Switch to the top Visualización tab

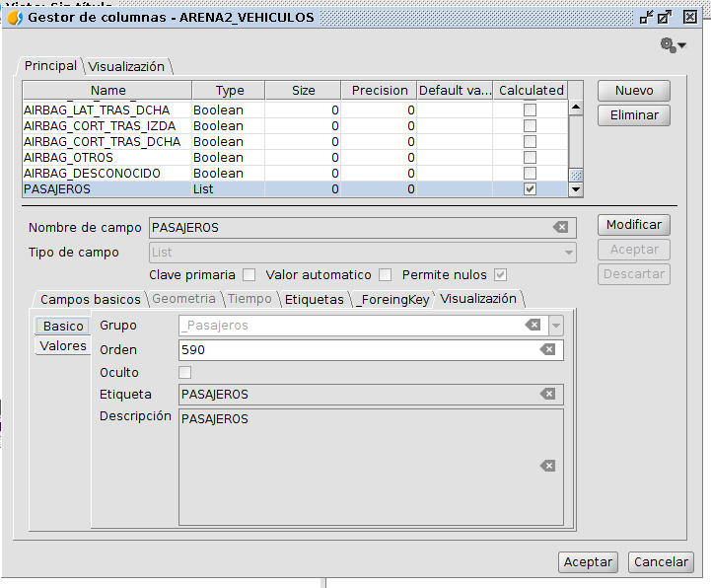point(126,67)
